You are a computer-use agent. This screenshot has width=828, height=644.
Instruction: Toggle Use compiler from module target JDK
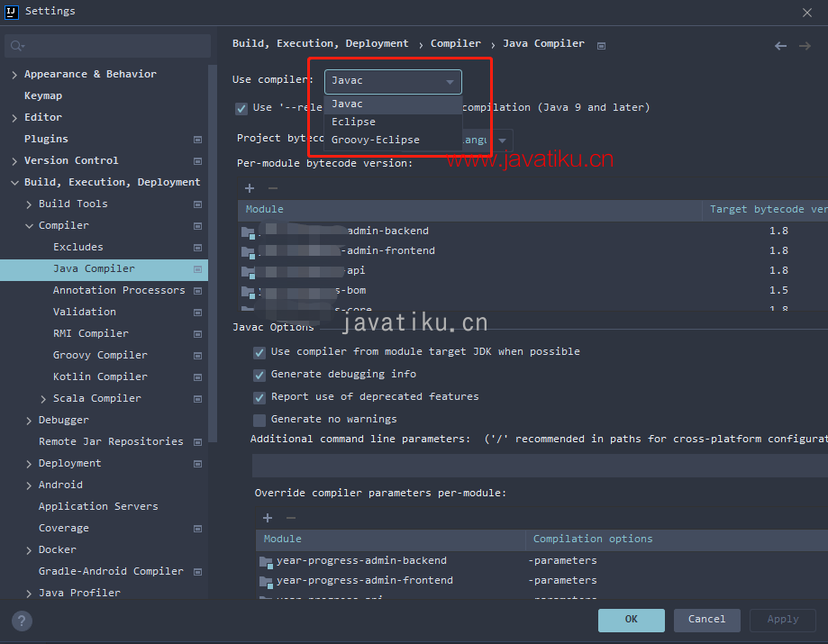pos(259,352)
